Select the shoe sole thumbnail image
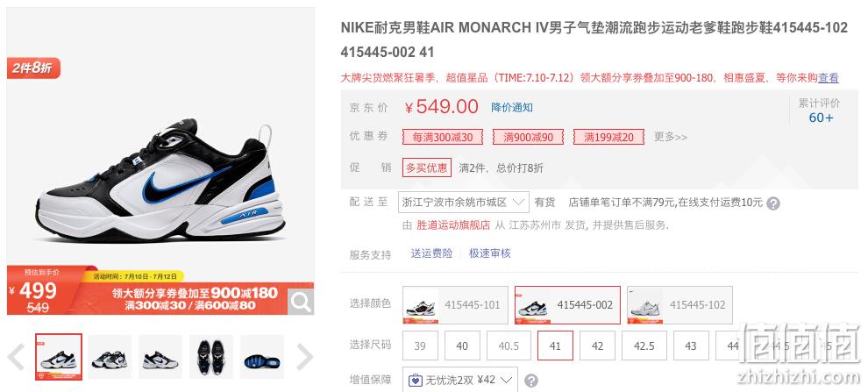This screenshot has height=392, width=868. (262, 357)
